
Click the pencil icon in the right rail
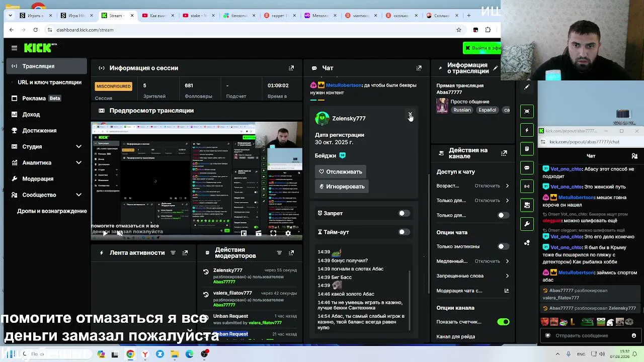coord(527,87)
